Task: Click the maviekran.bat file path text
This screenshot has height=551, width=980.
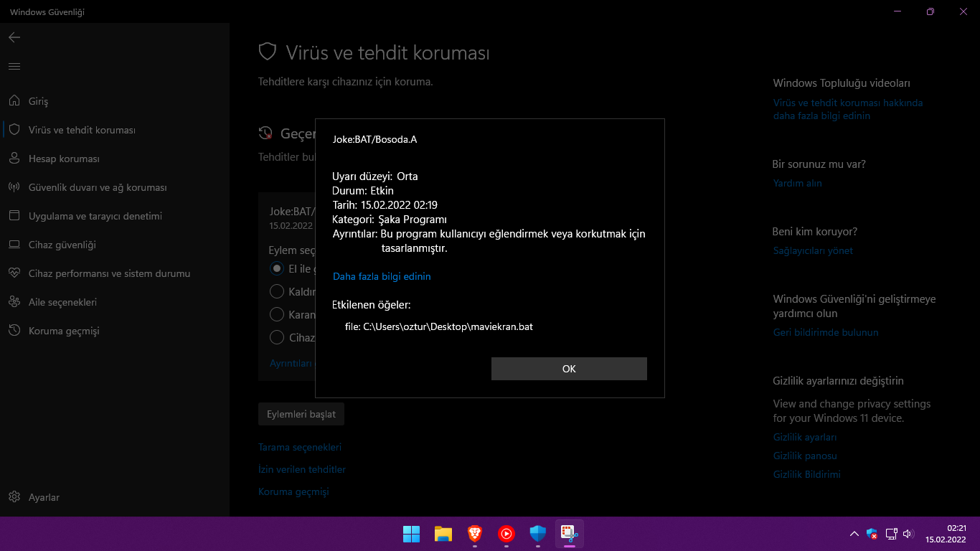Action: pyautogui.click(x=439, y=326)
